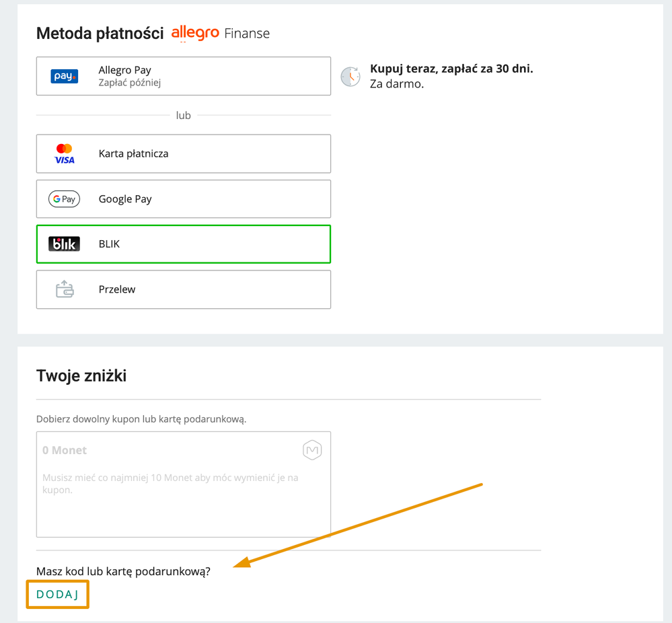Click the black blik logo icon
The image size is (672, 623).
pos(65,244)
